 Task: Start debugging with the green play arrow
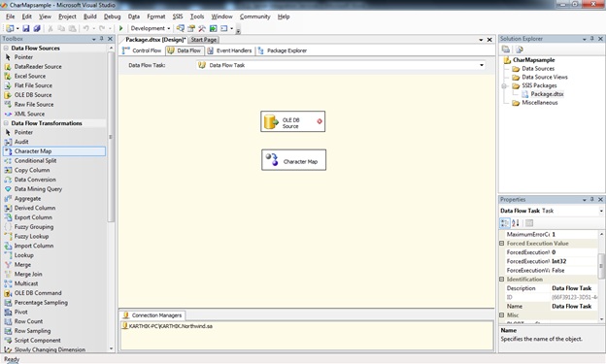click(x=120, y=28)
